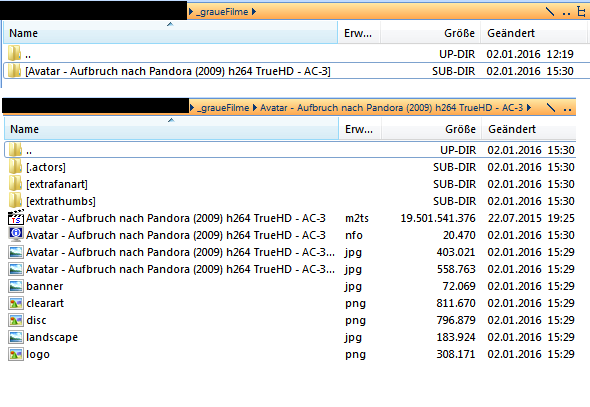Image resolution: width=590 pixels, height=407 pixels.
Task: Click the root backslash button in the upper path bar
Action: (550, 12)
